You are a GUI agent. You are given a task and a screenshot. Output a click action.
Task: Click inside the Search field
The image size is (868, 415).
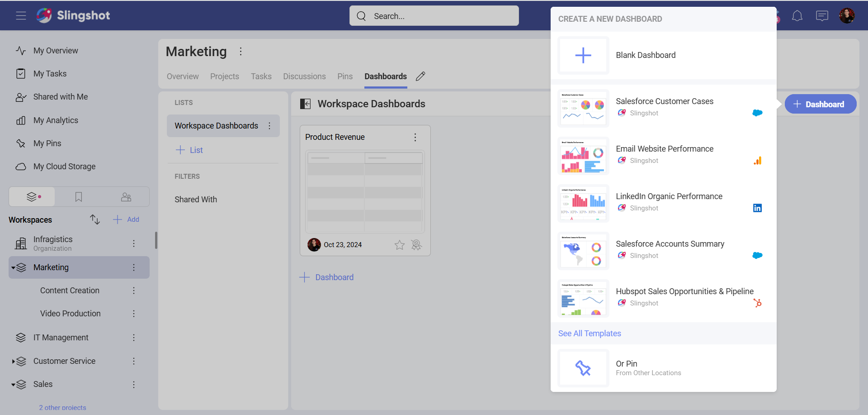click(x=434, y=15)
